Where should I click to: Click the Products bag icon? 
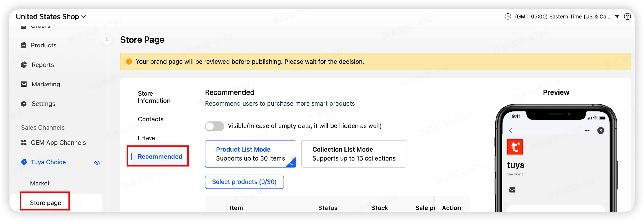[x=24, y=45]
